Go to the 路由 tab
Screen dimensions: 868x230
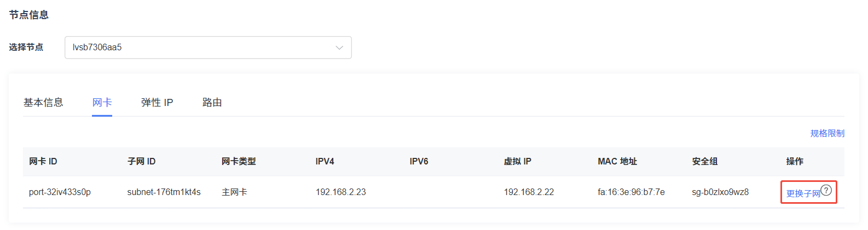(212, 103)
